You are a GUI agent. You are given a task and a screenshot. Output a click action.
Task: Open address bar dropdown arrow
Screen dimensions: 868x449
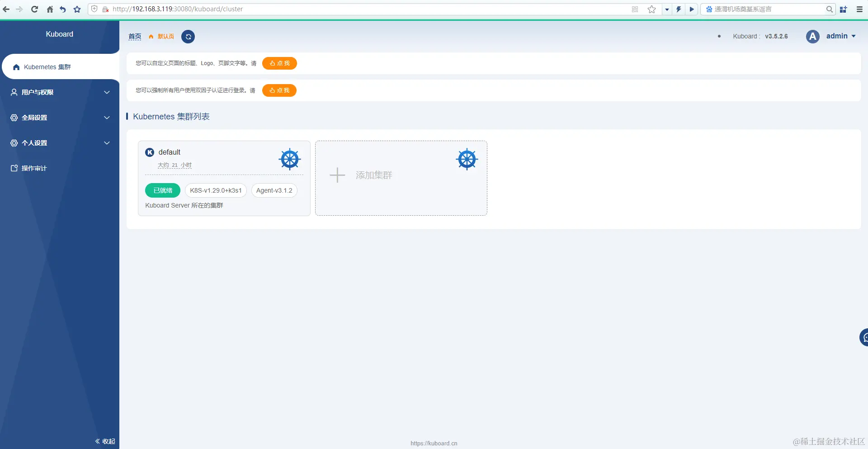pyautogui.click(x=667, y=9)
